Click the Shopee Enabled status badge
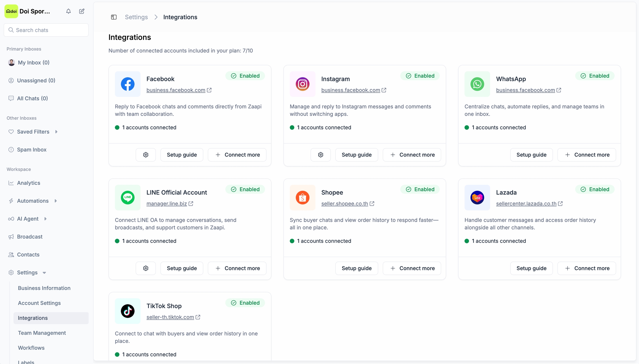 tap(420, 189)
